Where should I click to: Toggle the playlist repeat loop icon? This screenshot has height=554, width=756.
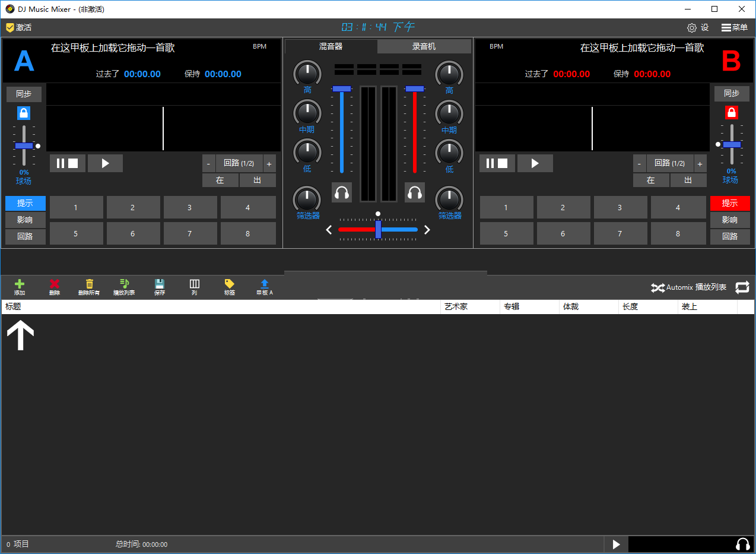click(x=742, y=287)
